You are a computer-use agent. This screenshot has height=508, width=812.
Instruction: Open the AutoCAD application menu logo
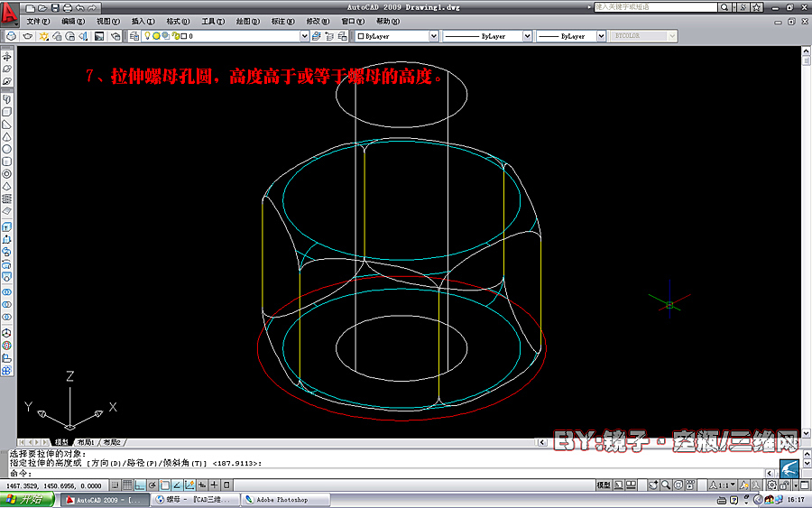point(9,14)
